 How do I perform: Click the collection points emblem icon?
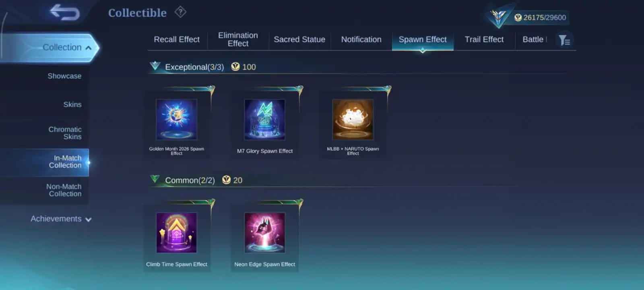tap(498, 17)
